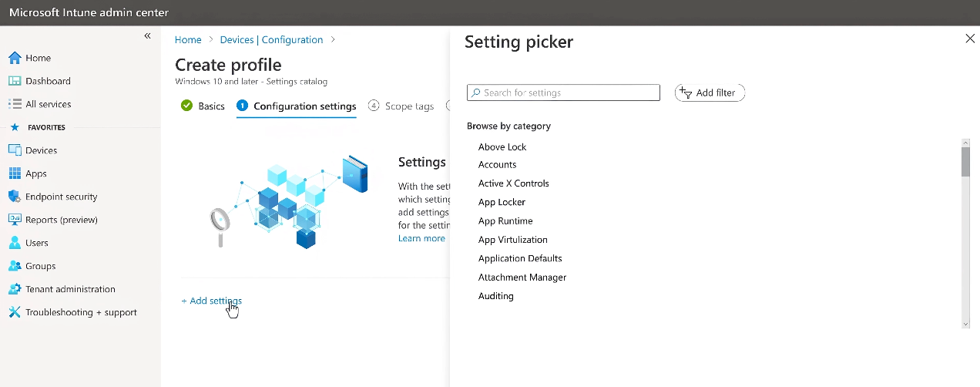Click the Users person icon

pyautogui.click(x=14, y=243)
